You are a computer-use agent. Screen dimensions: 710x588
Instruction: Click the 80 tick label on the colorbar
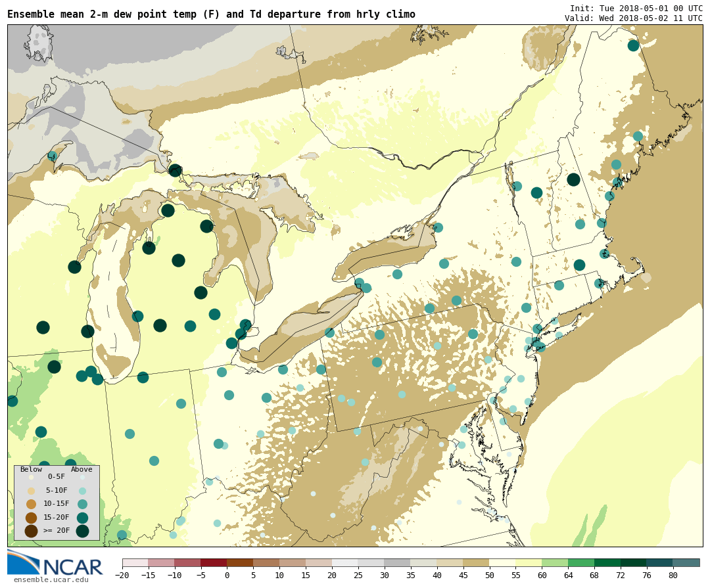click(x=673, y=576)
